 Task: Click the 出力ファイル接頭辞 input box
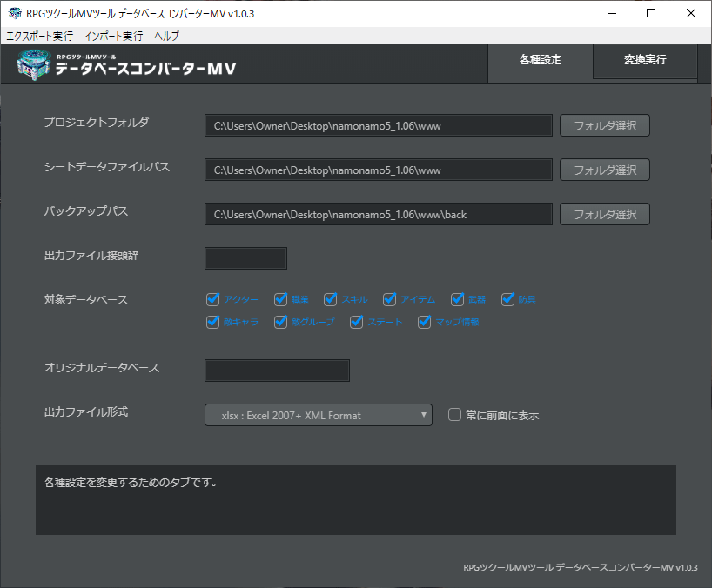pos(245,258)
